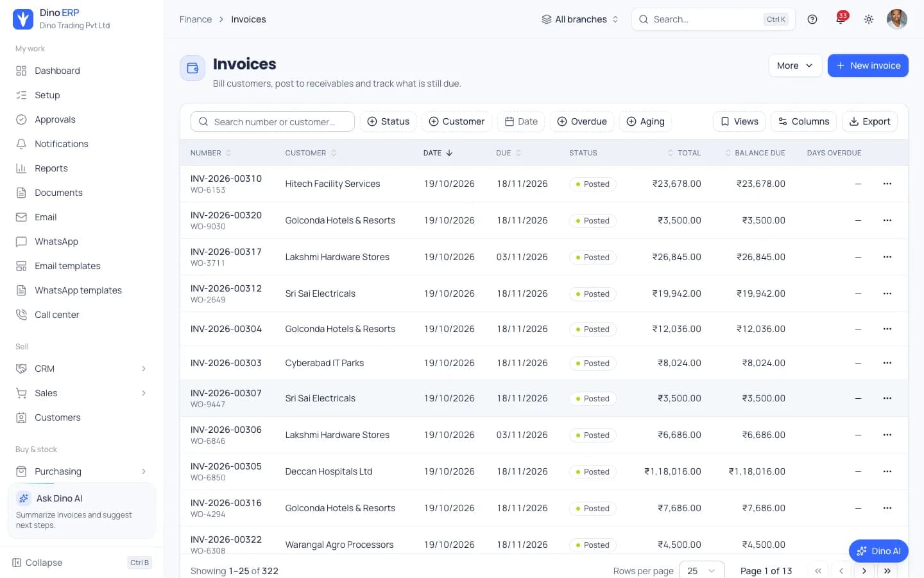This screenshot has height=578, width=924.
Task: Add a Customer filter
Action: tap(457, 121)
